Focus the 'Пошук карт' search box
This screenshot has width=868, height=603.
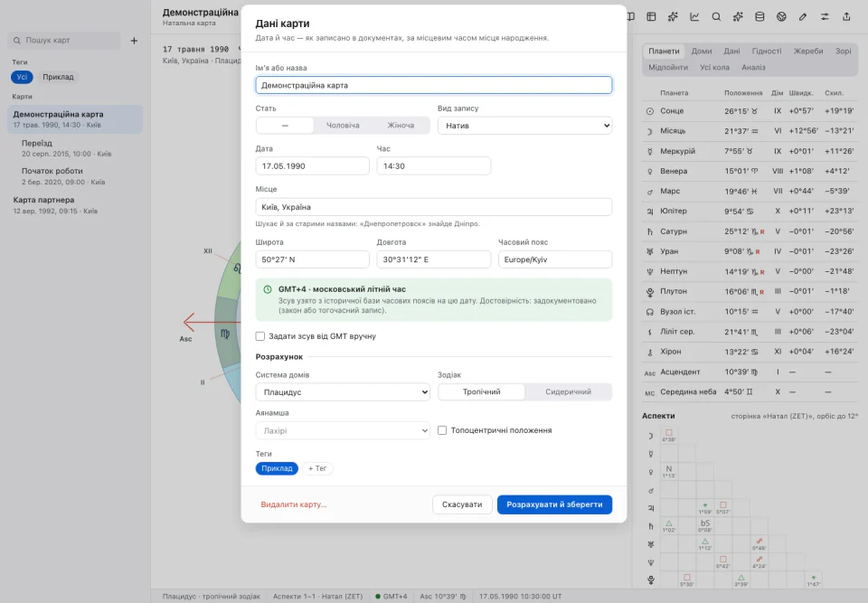click(64, 41)
